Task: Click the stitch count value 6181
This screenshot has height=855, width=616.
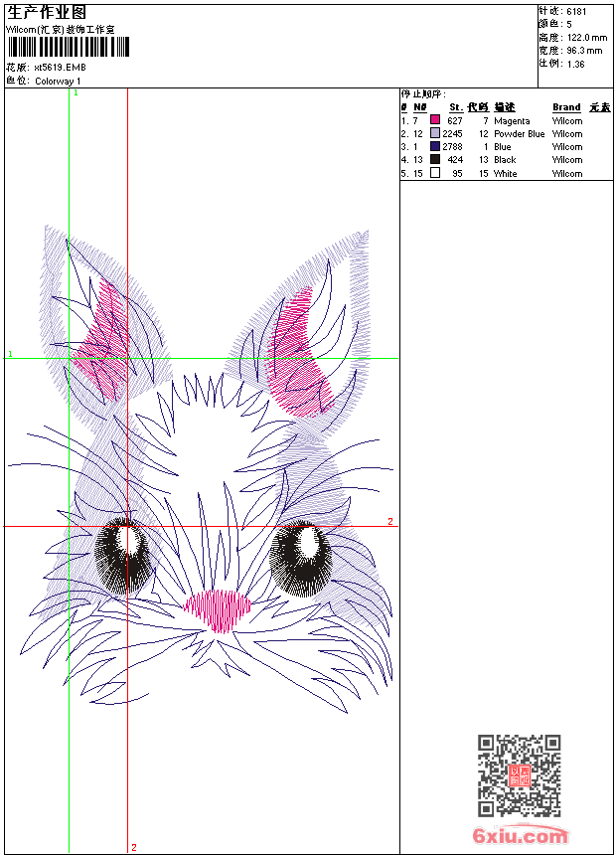Action: pyautogui.click(x=576, y=12)
